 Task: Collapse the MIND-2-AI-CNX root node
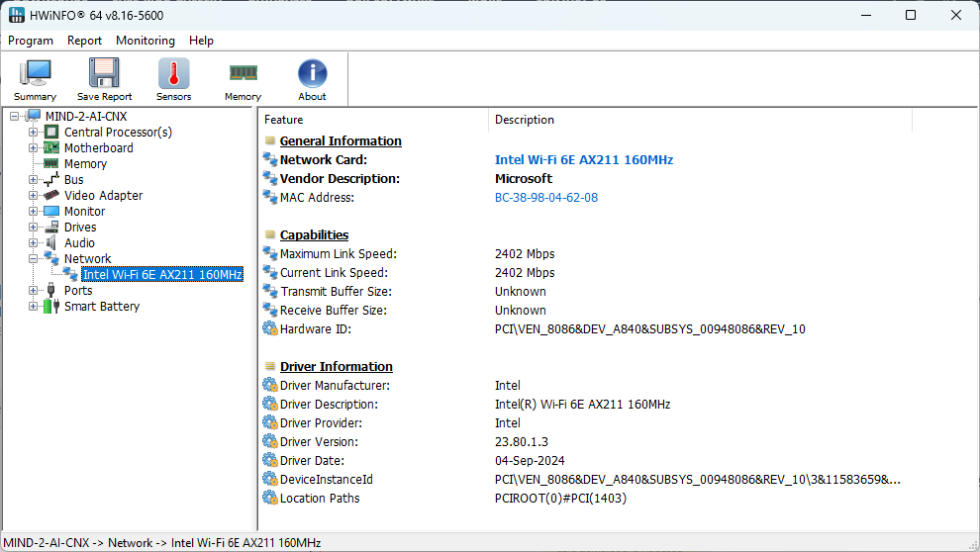pyautogui.click(x=15, y=116)
